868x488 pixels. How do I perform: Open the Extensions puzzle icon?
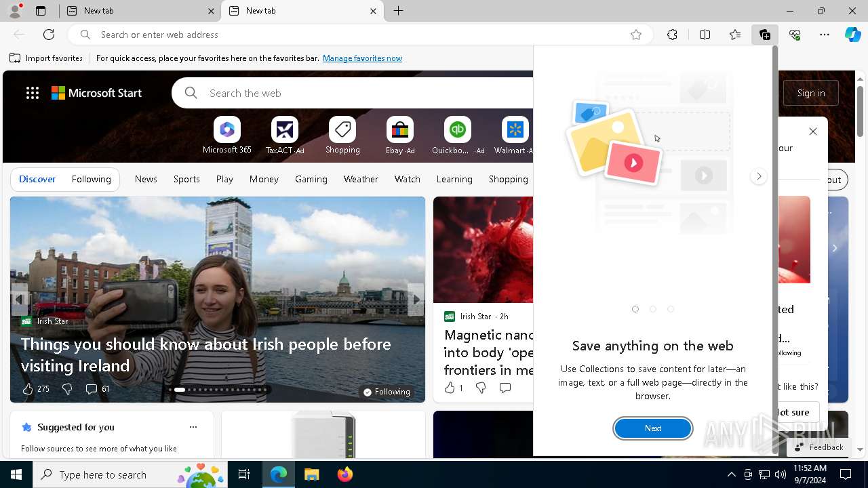(x=672, y=35)
